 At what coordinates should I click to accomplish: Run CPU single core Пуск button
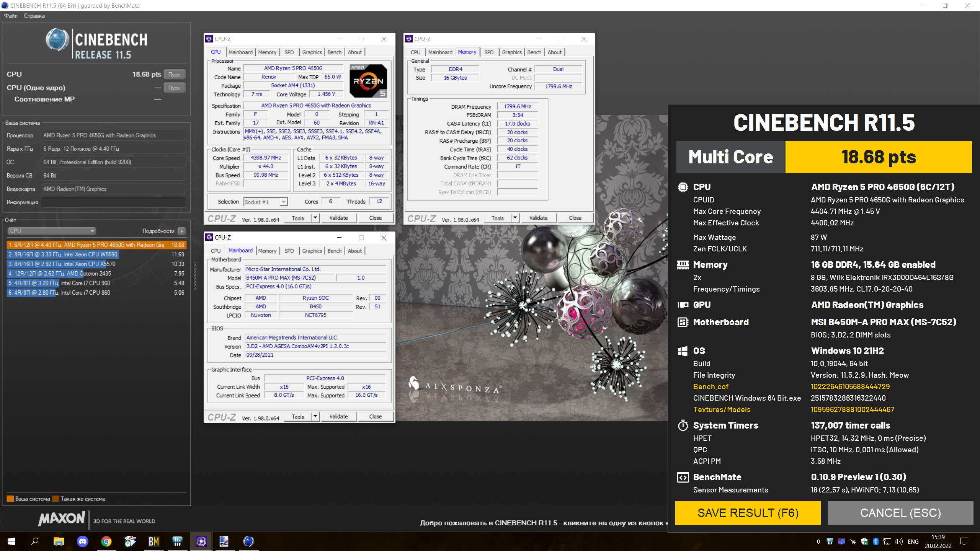(x=175, y=88)
